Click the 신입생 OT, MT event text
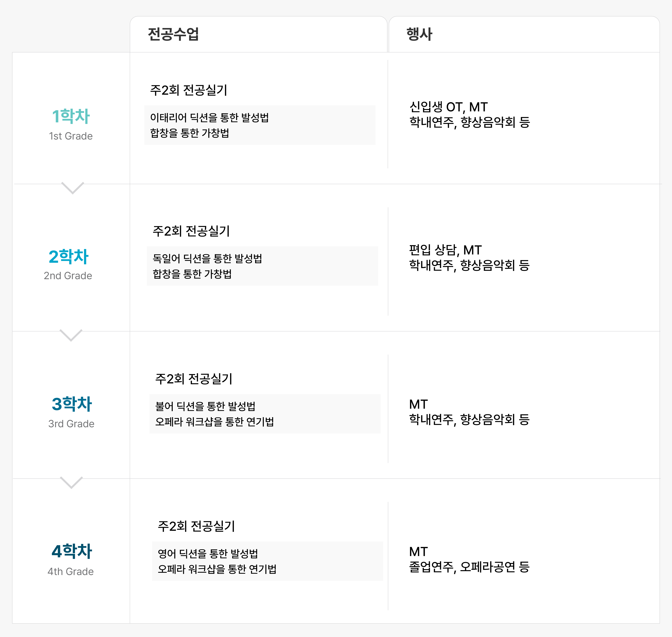The image size is (672, 637). click(449, 107)
